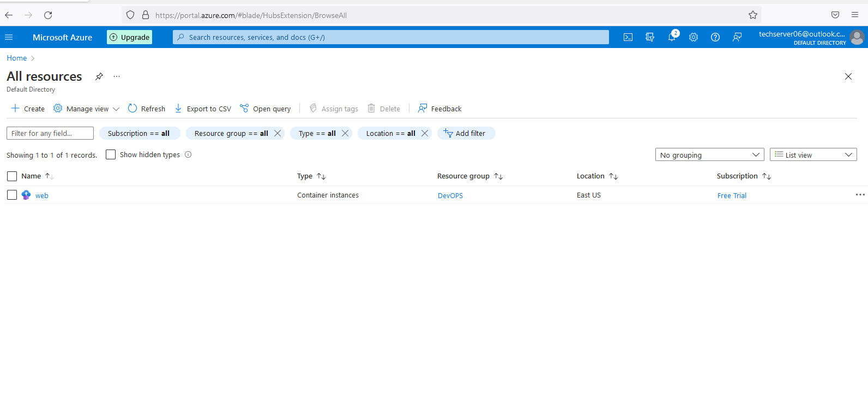Reload the browser page
The height and width of the screenshot is (400, 868).
(48, 15)
